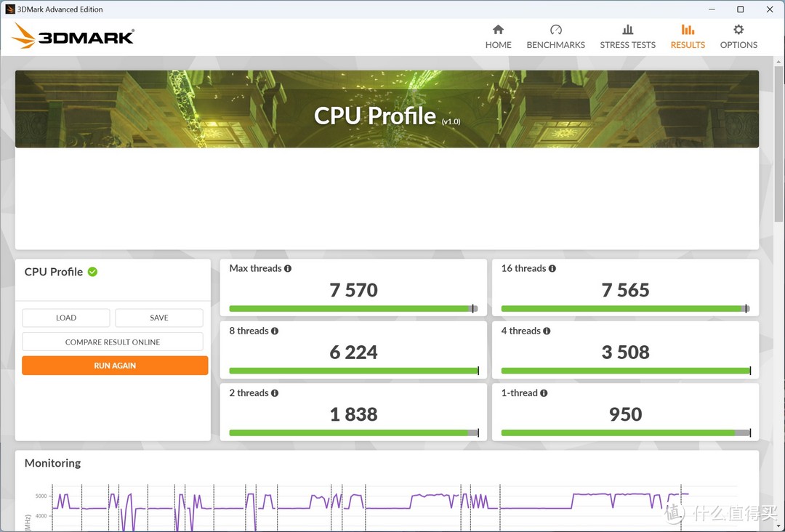Viewport: 785px width, 532px height.
Task: Open the Home tab
Action: [x=498, y=36]
